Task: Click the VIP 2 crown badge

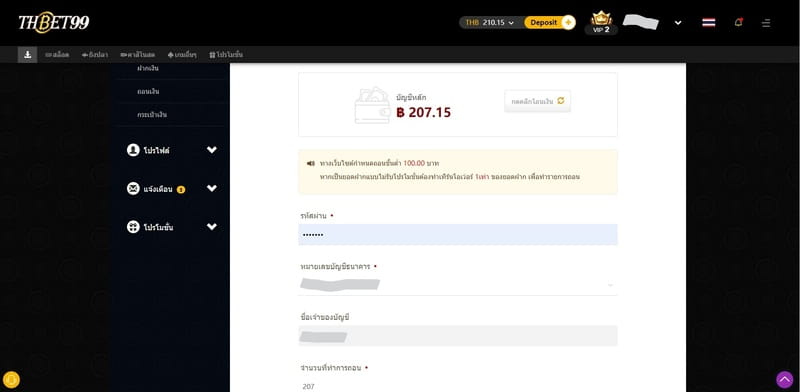Action: pyautogui.click(x=601, y=22)
